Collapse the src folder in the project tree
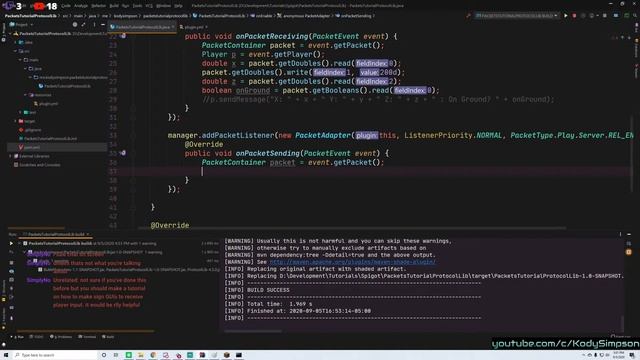640x360 pixels. click(x=16, y=51)
